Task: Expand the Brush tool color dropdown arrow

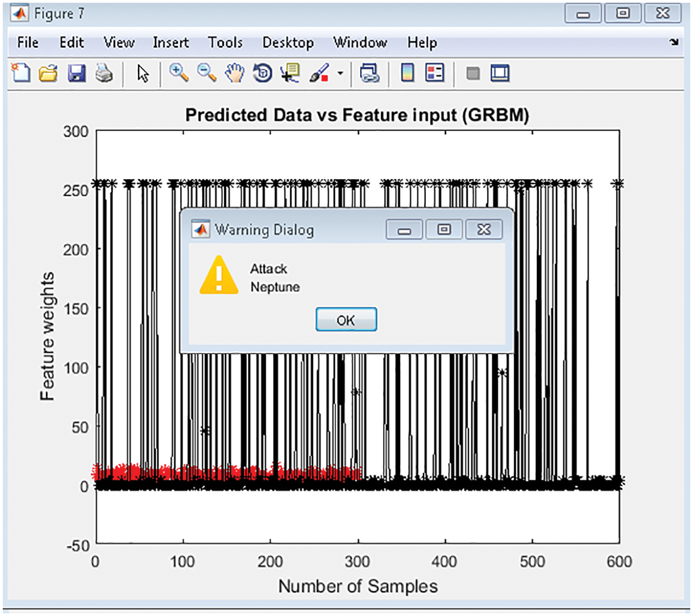Action: pyautogui.click(x=340, y=74)
